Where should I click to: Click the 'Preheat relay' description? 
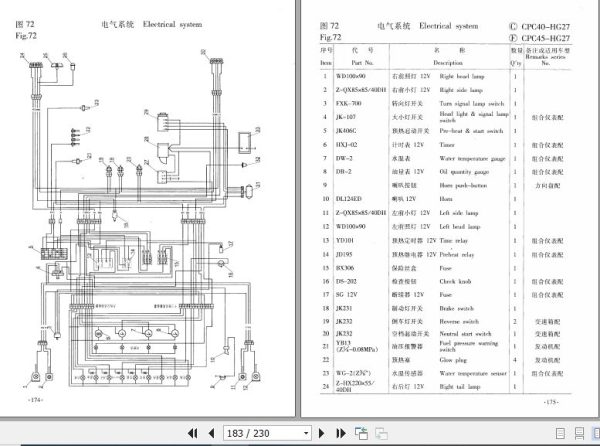[457, 254]
